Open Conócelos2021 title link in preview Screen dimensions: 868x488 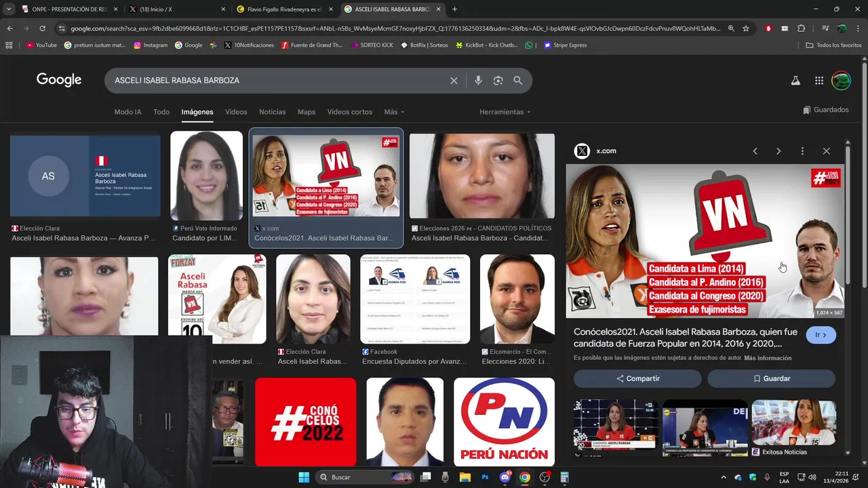click(x=686, y=338)
